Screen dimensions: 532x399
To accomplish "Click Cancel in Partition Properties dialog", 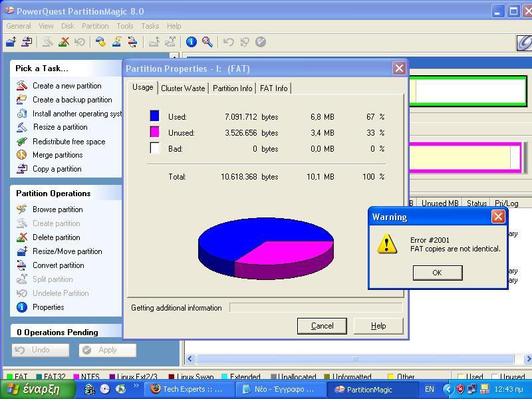I will click(322, 326).
